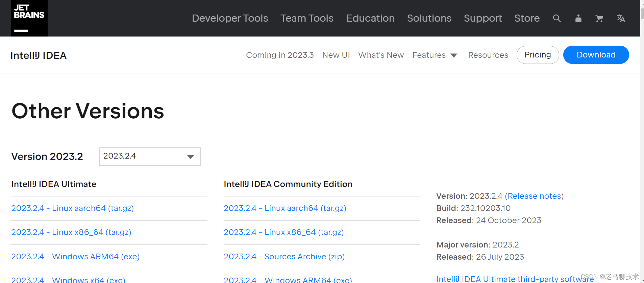Click the IntelliJ IDEA product title
Image resolution: width=644 pixels, height=283 pixels.
[39, 55]
